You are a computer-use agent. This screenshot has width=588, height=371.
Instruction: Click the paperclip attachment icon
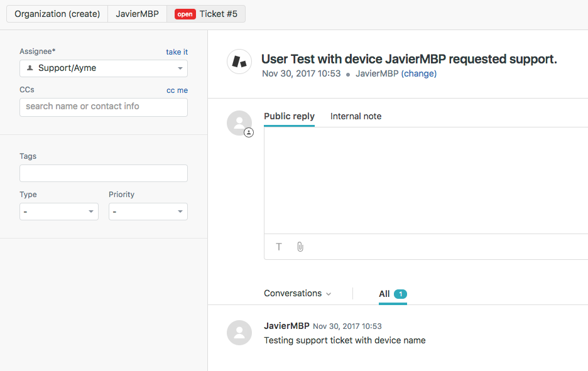click(x=300, y=247)
